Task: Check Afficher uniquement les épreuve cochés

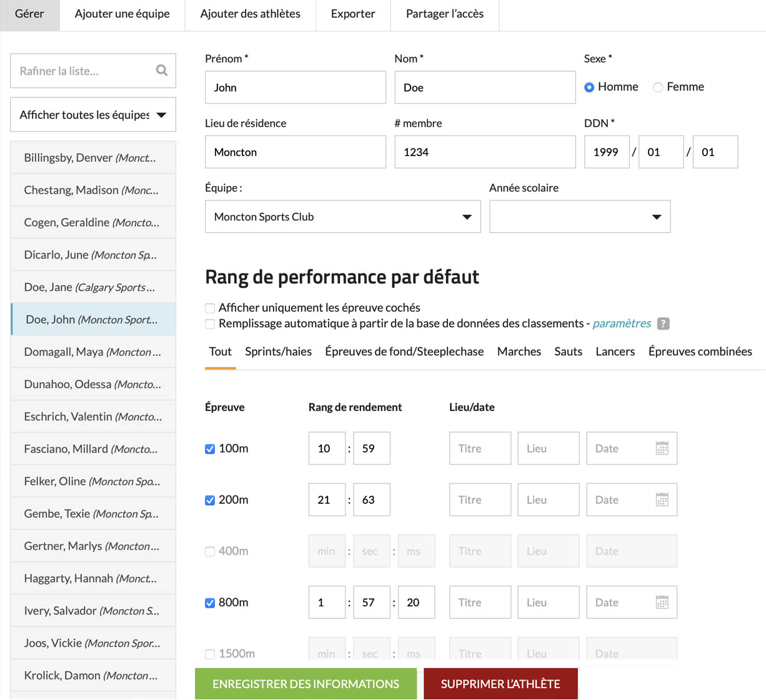Action: [210, 308]
